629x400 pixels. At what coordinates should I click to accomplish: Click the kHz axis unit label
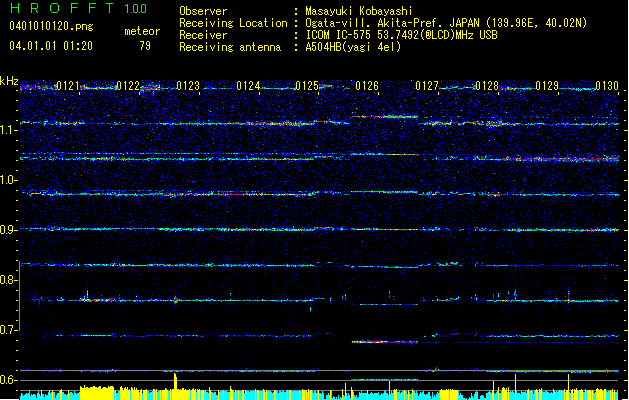pos(9,81)
